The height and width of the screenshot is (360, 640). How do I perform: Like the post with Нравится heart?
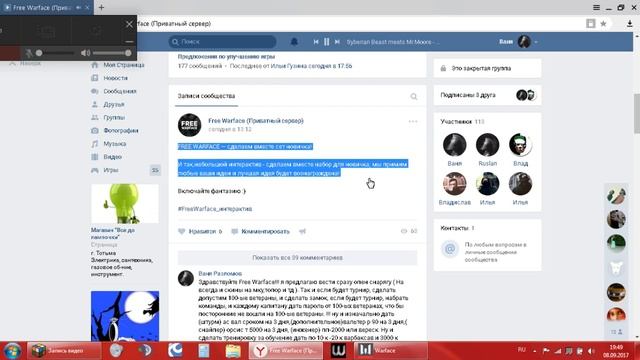200,231
